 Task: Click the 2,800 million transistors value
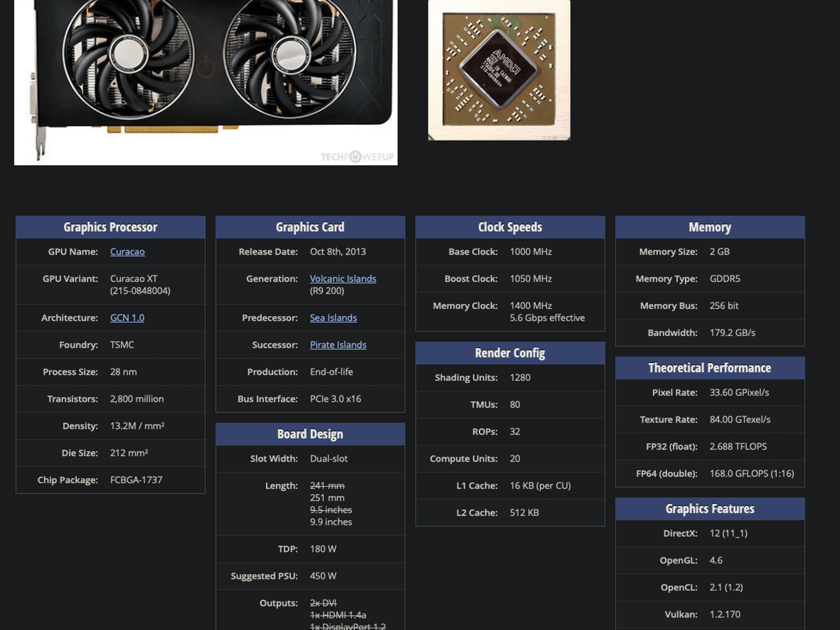click(x=137, y=399)
